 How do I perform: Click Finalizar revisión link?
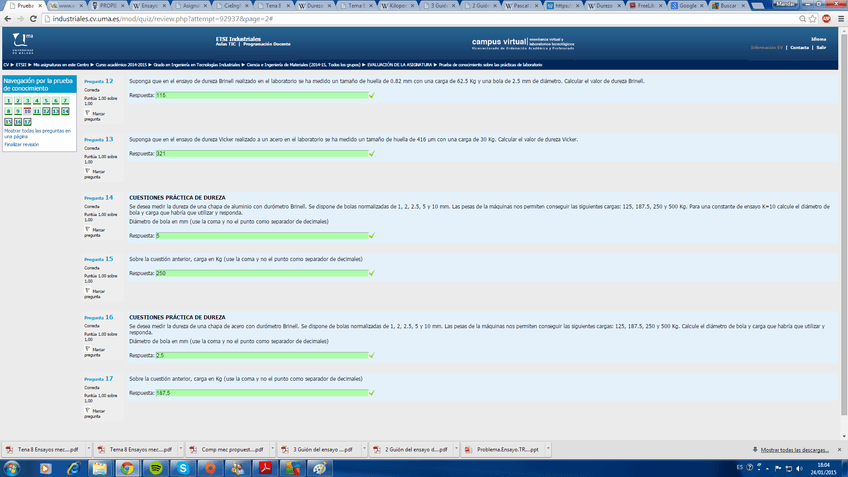tap(22, 144)
